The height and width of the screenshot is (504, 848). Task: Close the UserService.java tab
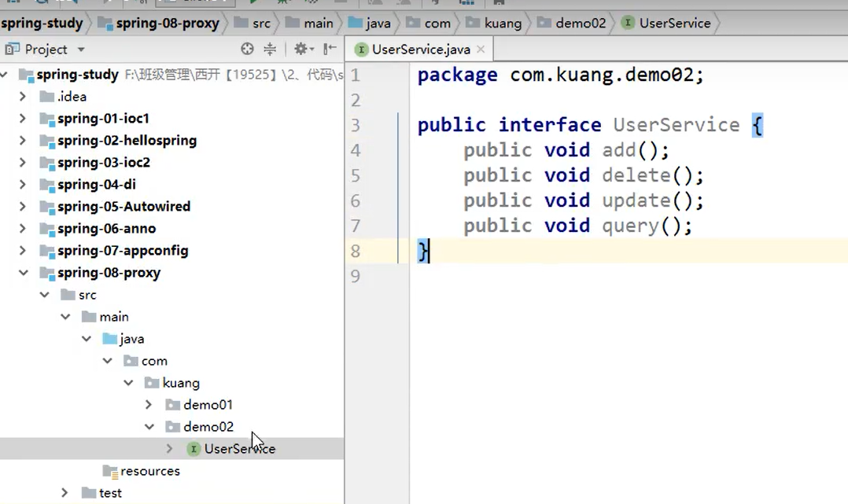click(481, 50)
